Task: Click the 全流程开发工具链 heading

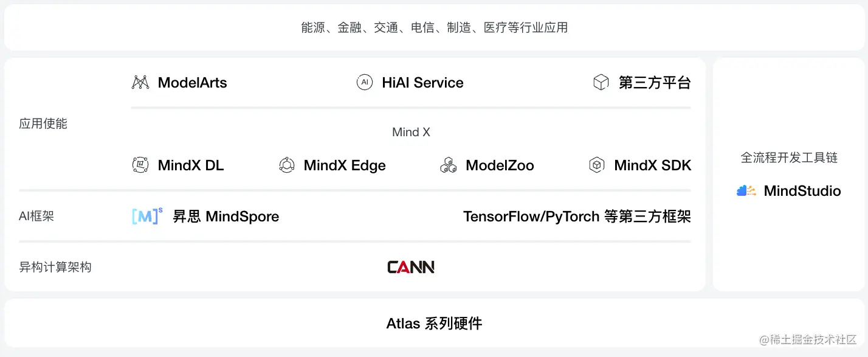Action: point(789,158)
